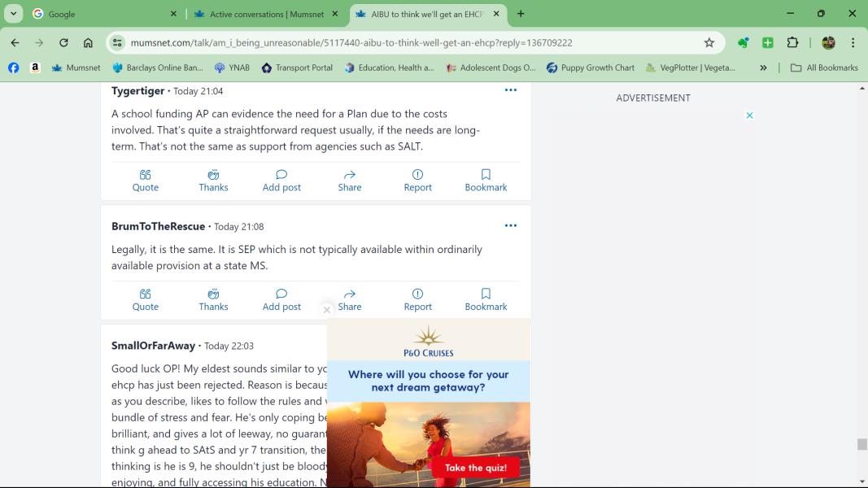
Task: Open more options for Tygertiger's post
Action: [511, 90]
